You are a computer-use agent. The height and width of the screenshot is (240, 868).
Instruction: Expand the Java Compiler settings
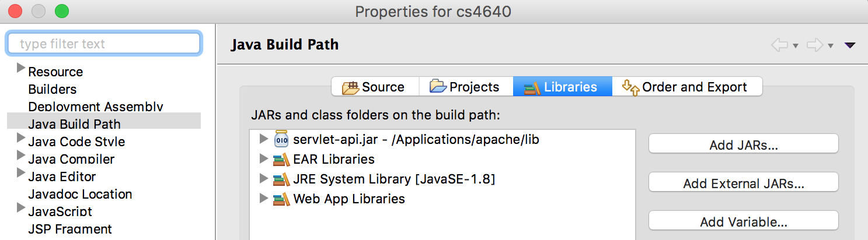(x=21, y=156)
